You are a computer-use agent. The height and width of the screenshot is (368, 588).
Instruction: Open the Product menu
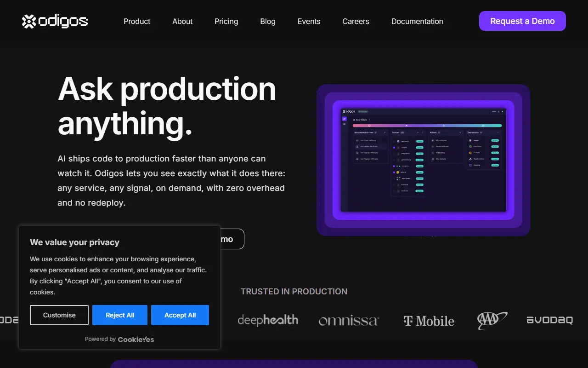(137, 21)
